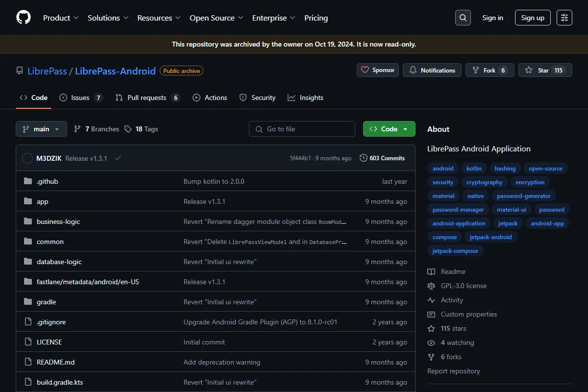Open the 18 Tags link
The width and height of the screenshot is (588, 392).
pyautogui.click(x=141, y=129)
